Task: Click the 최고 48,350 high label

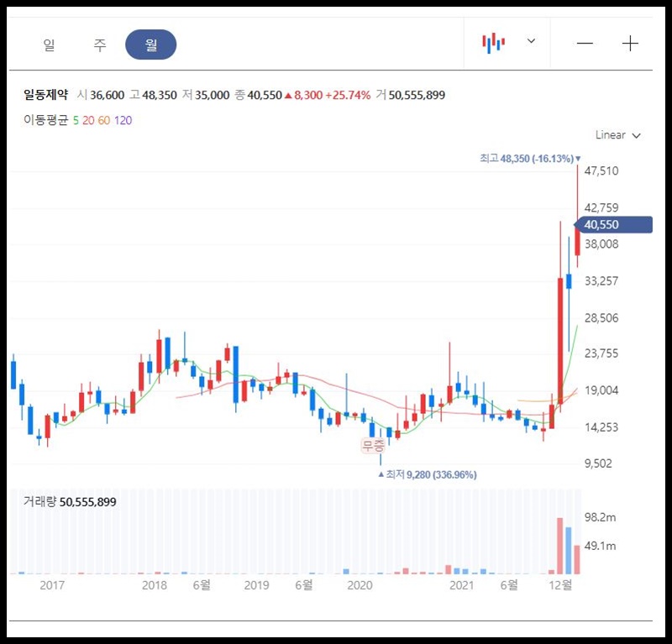Action: pyautogui.click(x=530, y=159)
